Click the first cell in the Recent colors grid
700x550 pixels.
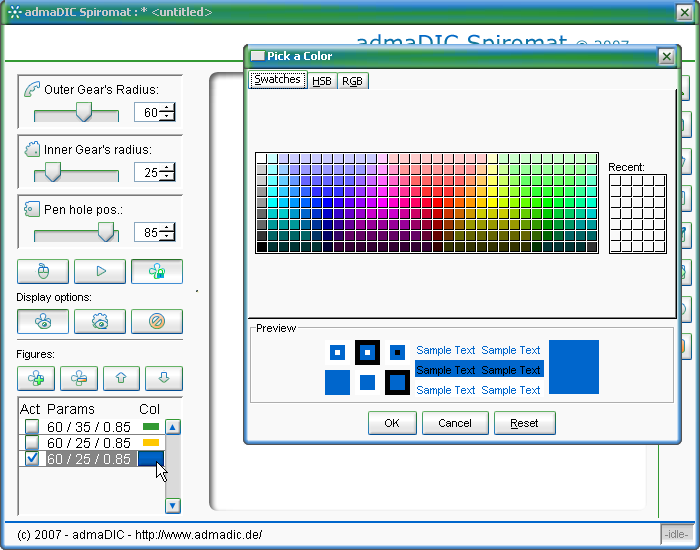[x=616, y=181]
